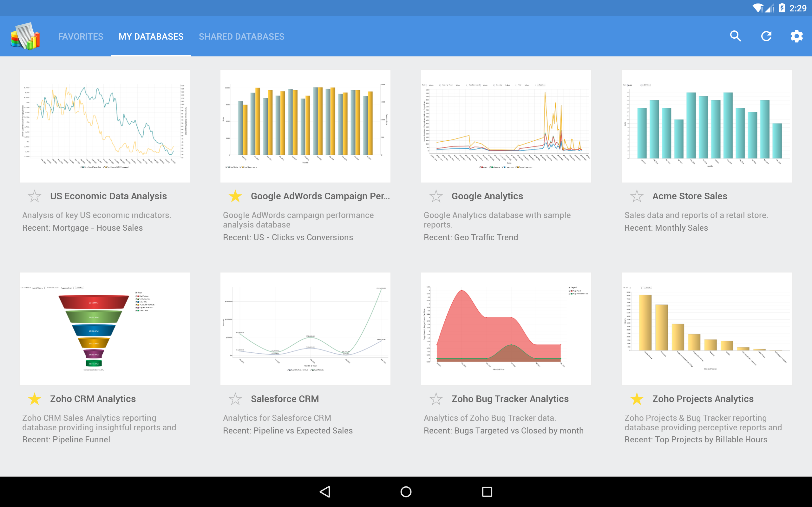Image resolution: width=812 pixels, height=507 pixels.
Task: Tap the Android home circle button
Action: coord(406,491)
